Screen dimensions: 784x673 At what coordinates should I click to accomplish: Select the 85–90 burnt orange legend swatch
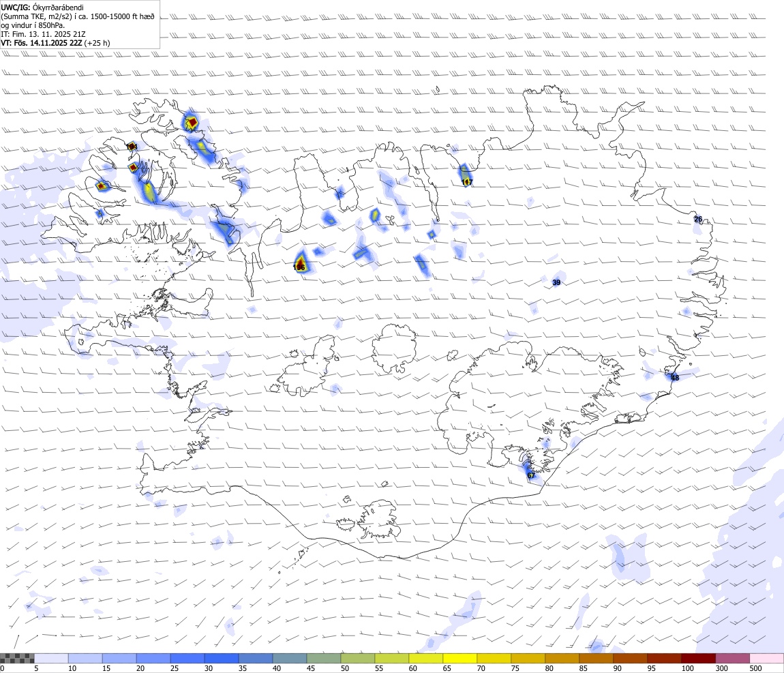[x=597, y=658]
